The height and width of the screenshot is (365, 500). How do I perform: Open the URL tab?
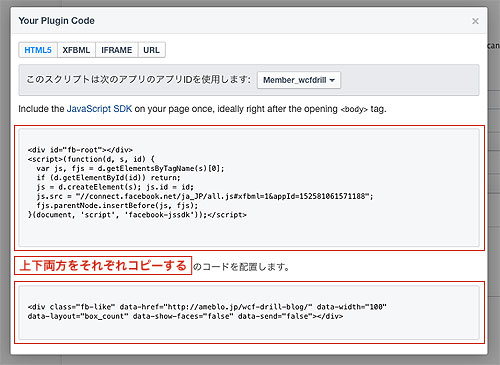pos(151,50)
